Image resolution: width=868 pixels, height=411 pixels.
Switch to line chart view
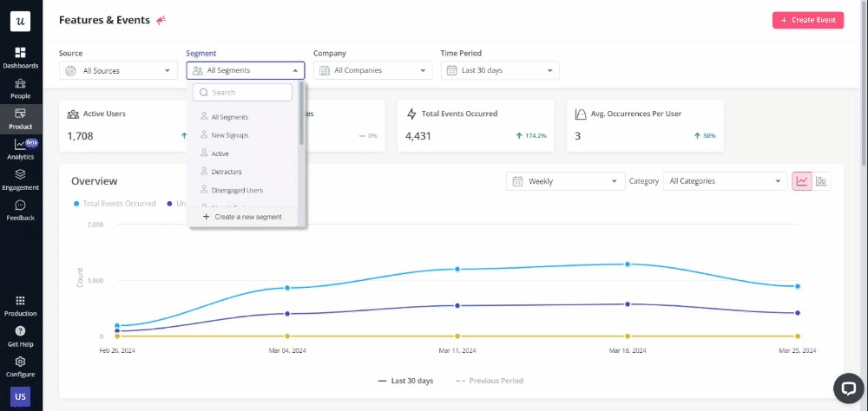click(801, 181)
